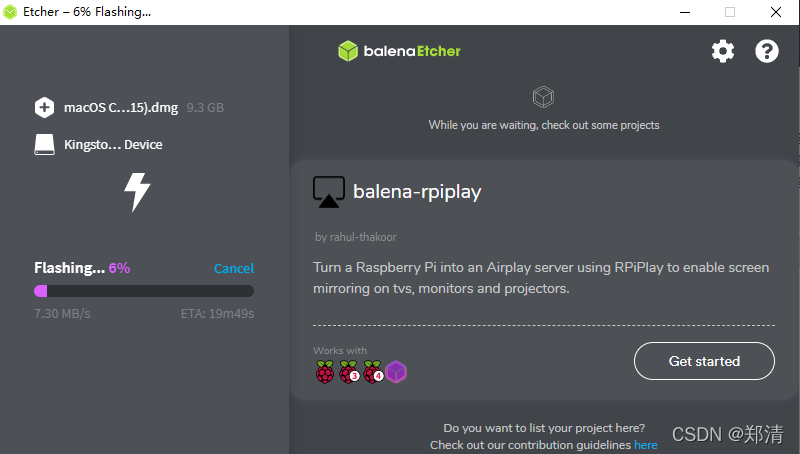Click Do you want to list your project text
This screenshot has width=800, height=454.
pos(544,428)
